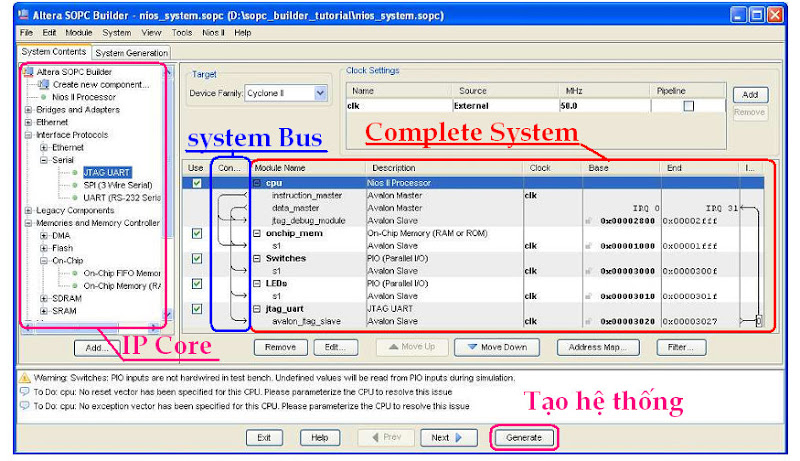Image resolution: width=800 pixels, height=461 pixels.
Task: Uncheck the Use checkbox for jtag_uart
Action: (x=196, y=309)
